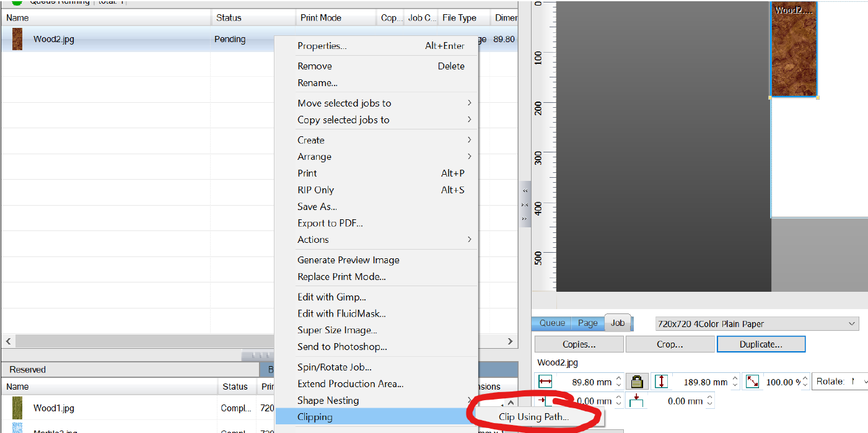Image resolution: width=868 pixels, height=433 pixels.
Task: Sort by Name column in lower list
Action: click(x=109, y=387)
